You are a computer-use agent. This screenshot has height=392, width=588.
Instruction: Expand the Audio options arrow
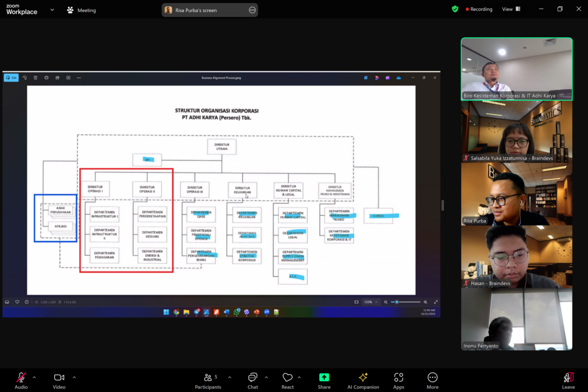(x=34, y=377)
